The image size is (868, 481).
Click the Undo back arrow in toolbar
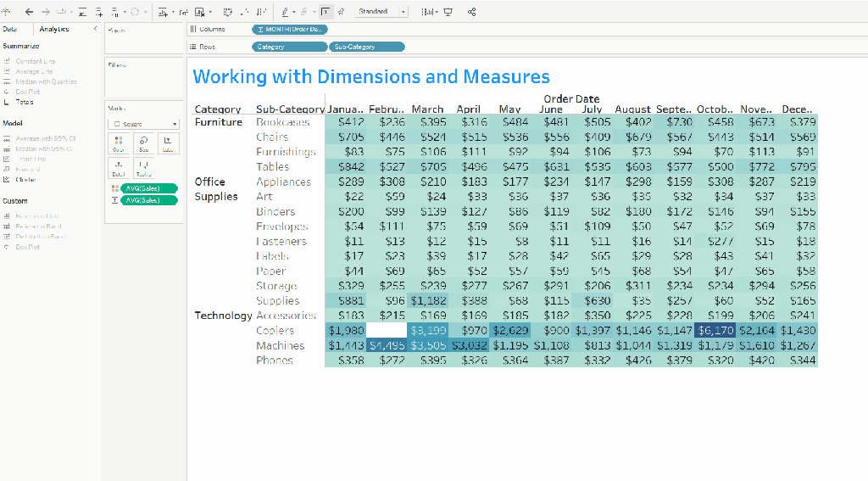coord(30,12)
